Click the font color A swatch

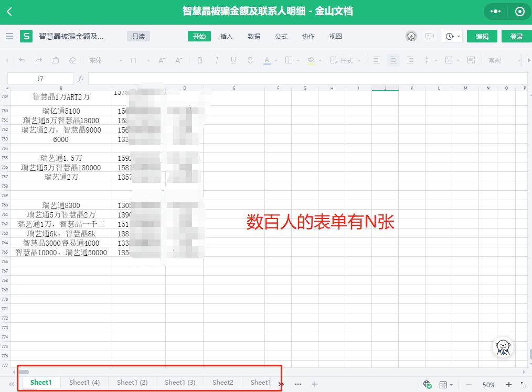click(x=267, y=61)
